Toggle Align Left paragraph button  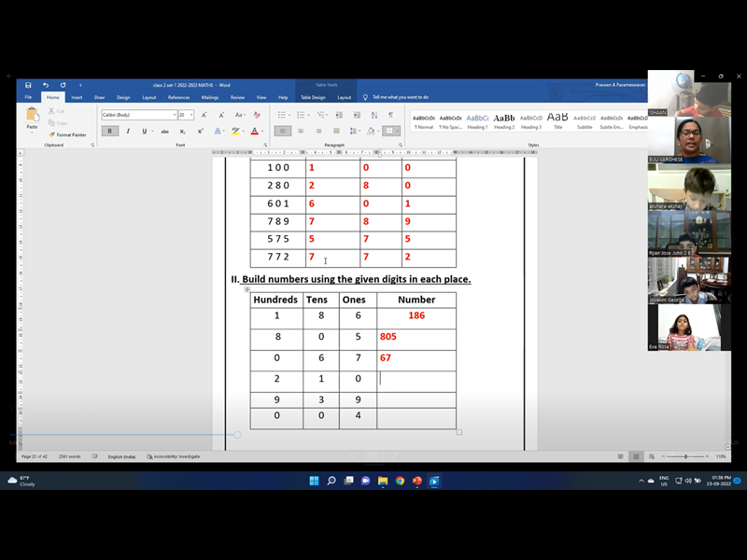click(283, 132)
